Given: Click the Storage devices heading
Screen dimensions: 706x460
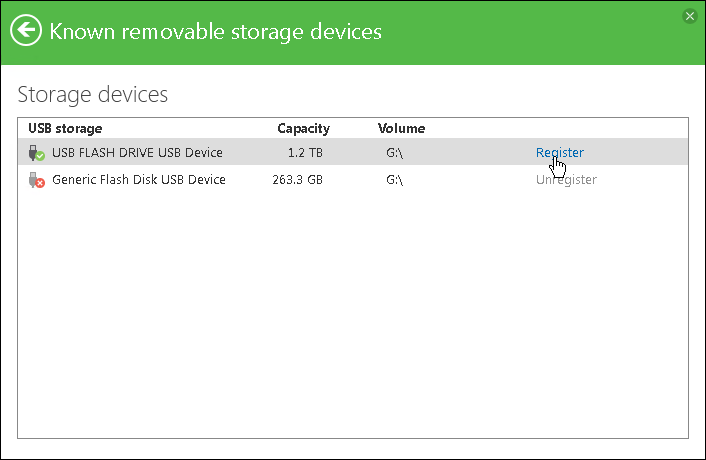Looking at the screenshot, I should click(x=92, y=95).
